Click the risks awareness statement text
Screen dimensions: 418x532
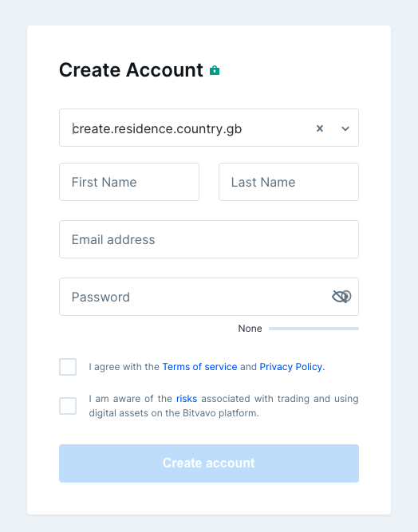[x=223, y=406]
